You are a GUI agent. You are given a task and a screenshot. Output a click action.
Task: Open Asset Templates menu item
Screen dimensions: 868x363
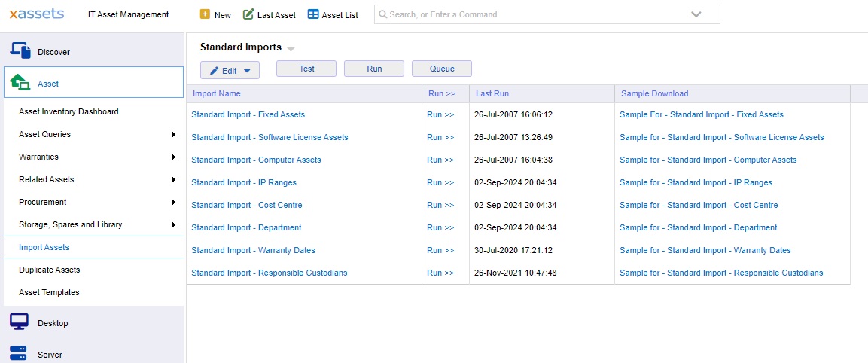click(49, 292)
